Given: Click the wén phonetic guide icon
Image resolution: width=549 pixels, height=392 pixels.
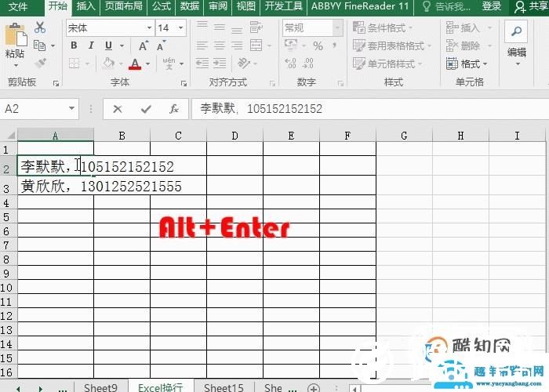Looking at the screenshot, I should tap(169, 64).
